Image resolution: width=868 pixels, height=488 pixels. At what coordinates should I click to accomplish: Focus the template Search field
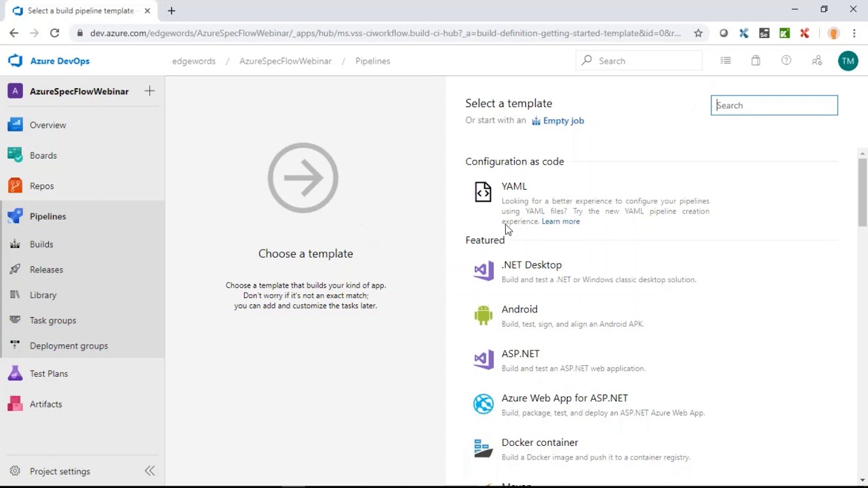click(774, 105)
